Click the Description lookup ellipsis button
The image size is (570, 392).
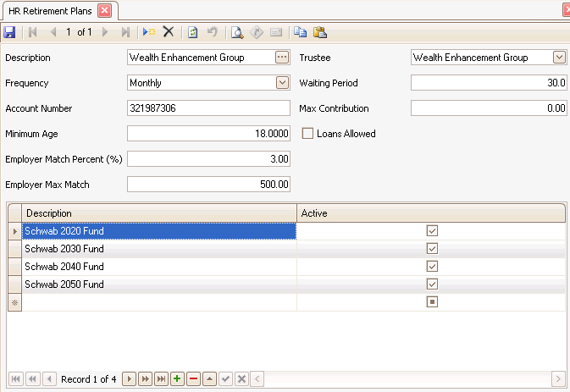coord(282,58)
